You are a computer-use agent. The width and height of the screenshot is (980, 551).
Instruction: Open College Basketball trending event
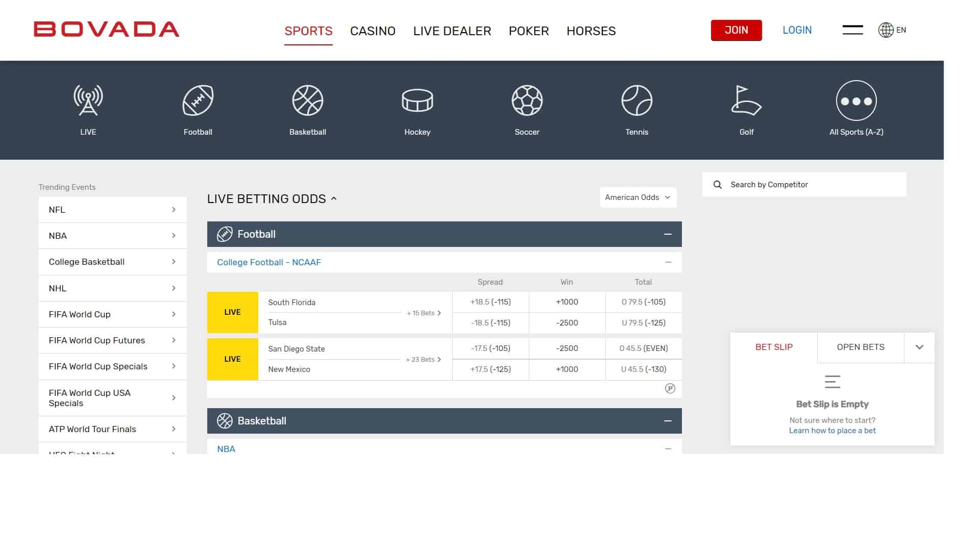click(x=112, y=262)
